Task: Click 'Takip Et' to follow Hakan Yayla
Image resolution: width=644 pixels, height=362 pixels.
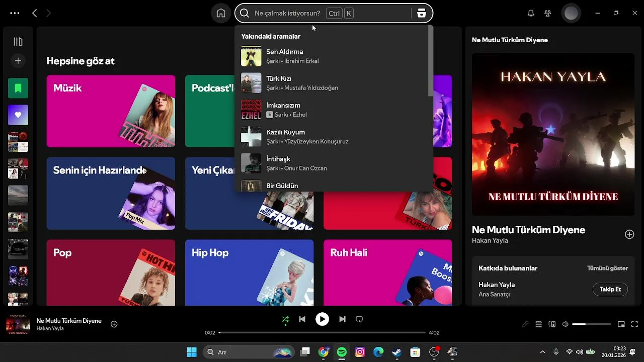Action: pos(610,289)
